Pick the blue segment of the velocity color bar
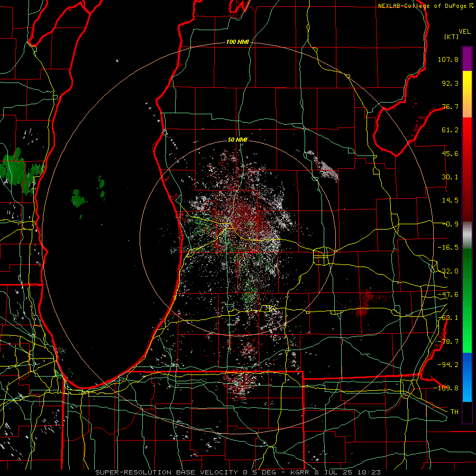This screenshot has height=476, width=476. pos(467,377)
